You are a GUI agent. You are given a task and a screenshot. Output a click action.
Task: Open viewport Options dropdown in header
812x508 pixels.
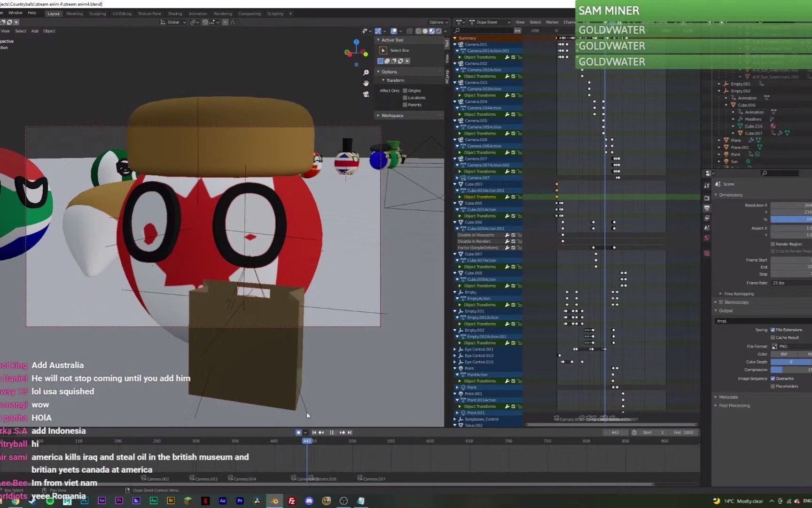[438, 22]
